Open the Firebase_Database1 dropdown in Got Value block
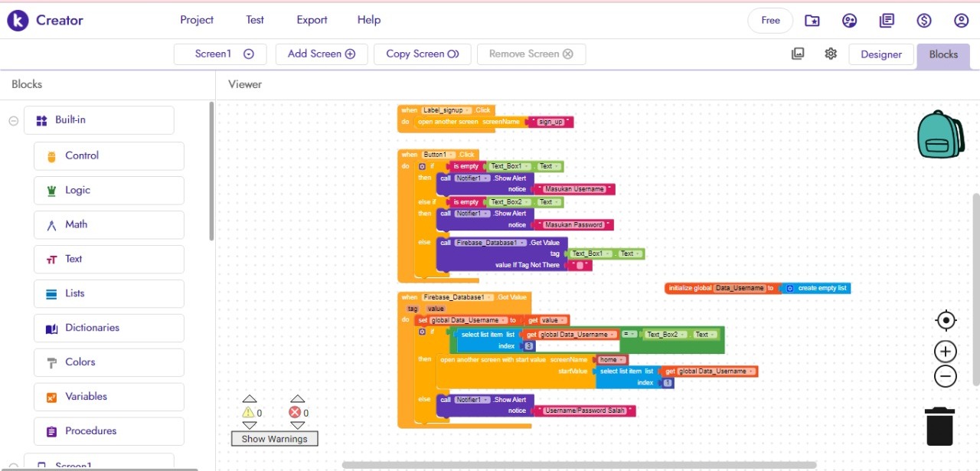 (x=489, y=297)
